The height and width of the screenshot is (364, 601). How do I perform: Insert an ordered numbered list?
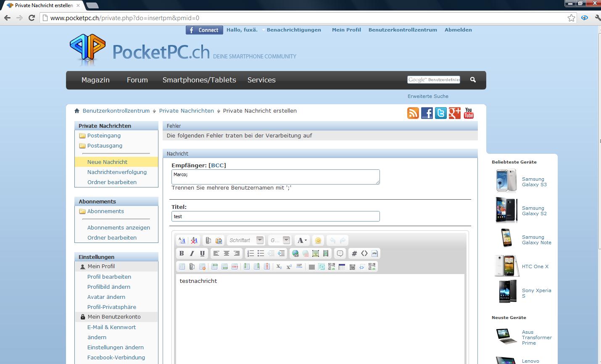(250, 253)
